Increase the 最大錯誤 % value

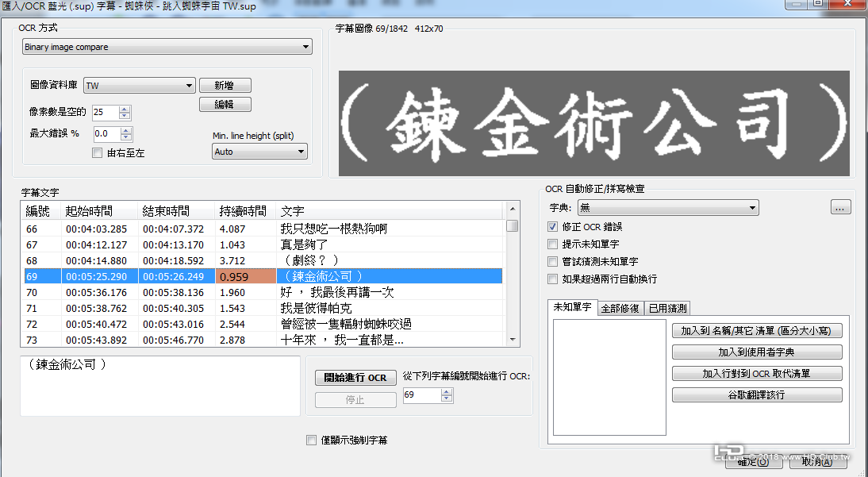pyautogui.click(x=127, y=131)
